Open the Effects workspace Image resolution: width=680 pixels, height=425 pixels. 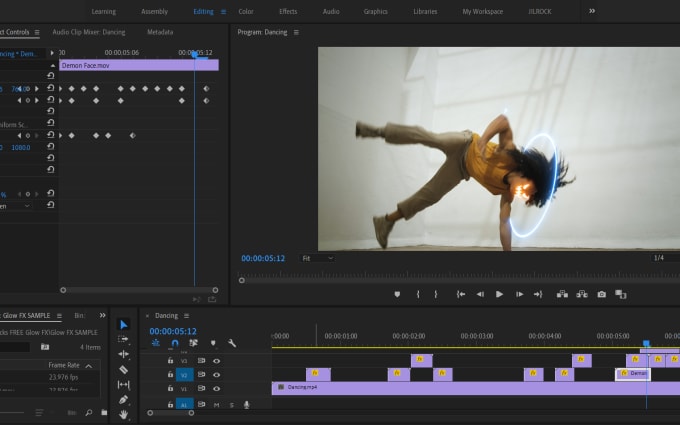tap(288, 12)
